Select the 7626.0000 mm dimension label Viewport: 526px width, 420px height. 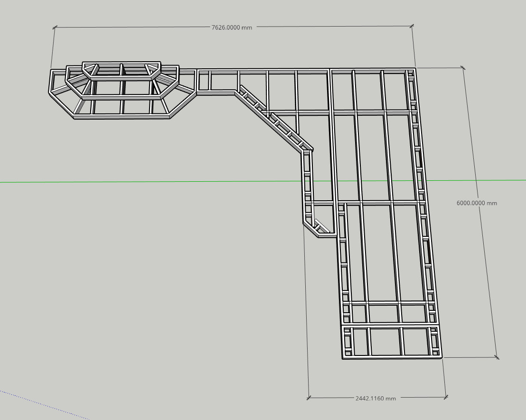pos(232,28)
